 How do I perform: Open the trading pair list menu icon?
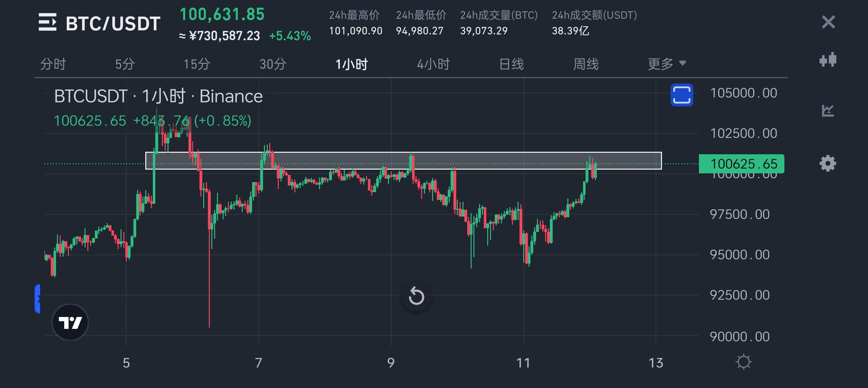tap(48, 22)
